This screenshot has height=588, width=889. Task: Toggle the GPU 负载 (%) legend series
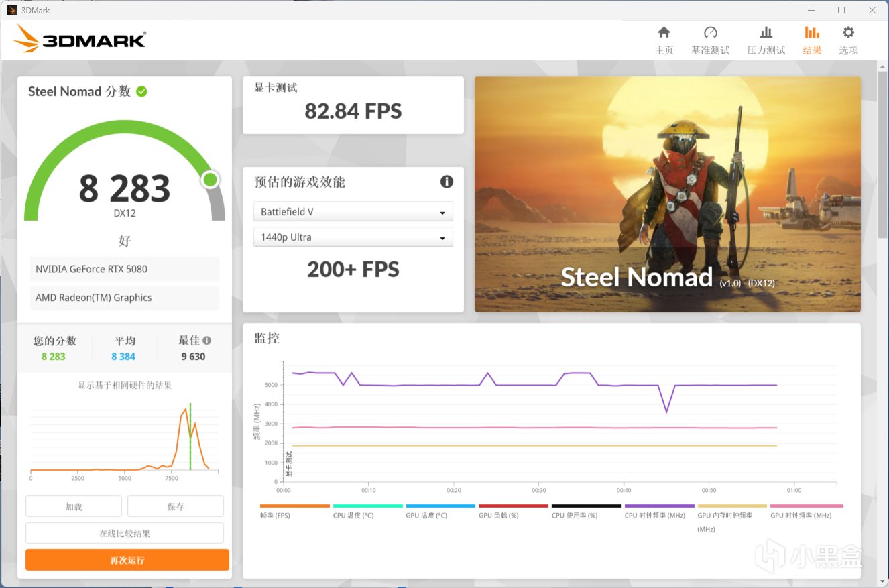514,511
